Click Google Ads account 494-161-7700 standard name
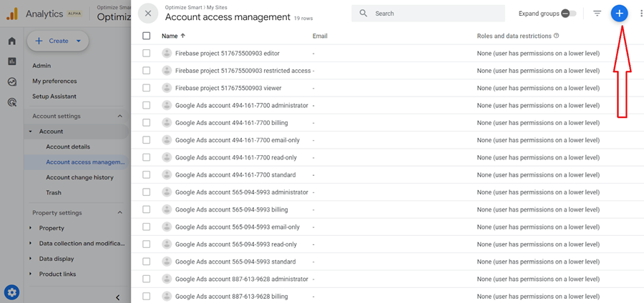This screenshot has height=303, width=644. [x=235, y=174]
